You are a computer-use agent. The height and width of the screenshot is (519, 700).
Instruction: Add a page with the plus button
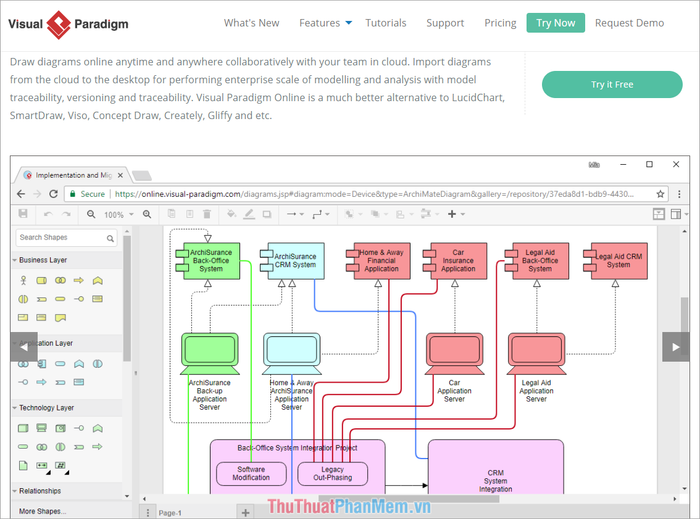click(x=246, y=513)
